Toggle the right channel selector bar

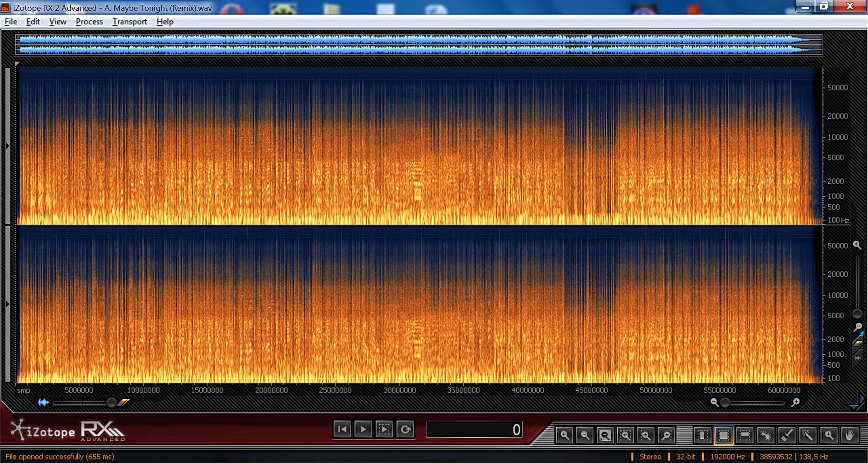[7, 304]
